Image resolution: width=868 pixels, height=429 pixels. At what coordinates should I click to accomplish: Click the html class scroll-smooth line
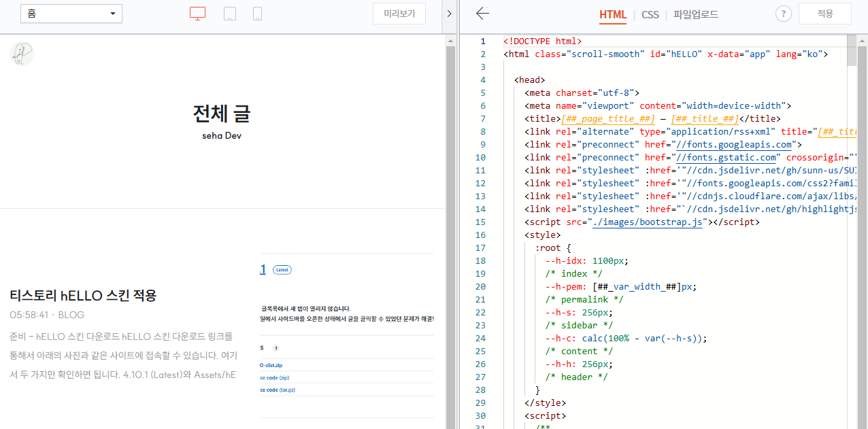click(x=665, y=54)
